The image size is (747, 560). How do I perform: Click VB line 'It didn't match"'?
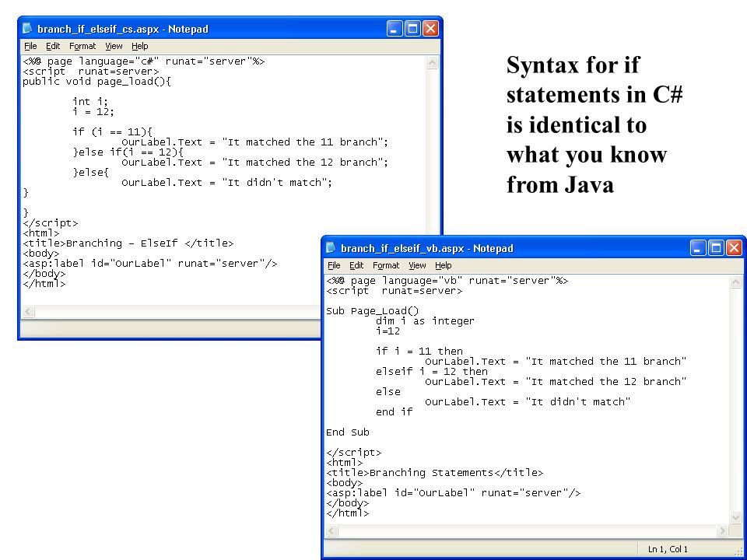[x=528, y=402]
